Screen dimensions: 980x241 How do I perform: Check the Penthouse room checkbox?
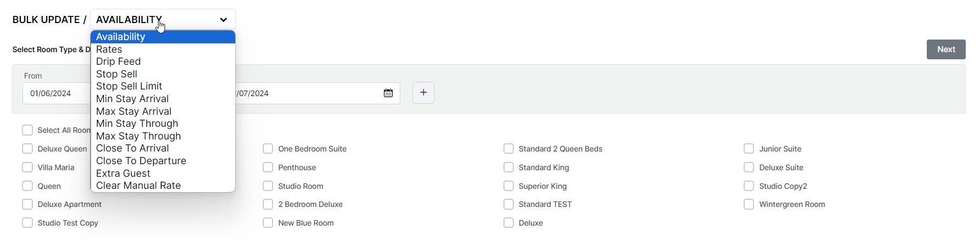point(268,167)
